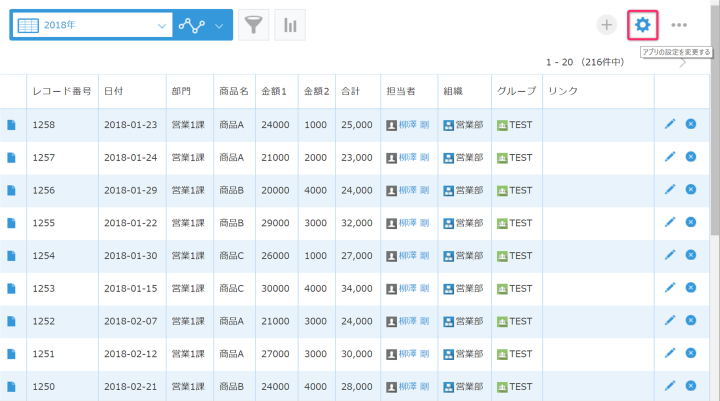
Task: Open the graph view type dropdown
Action: 219,25
